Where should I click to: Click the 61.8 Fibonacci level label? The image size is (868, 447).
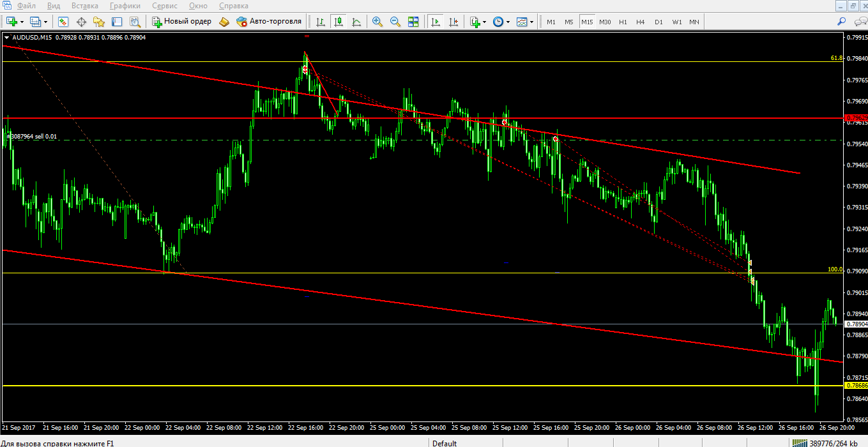tap(837, 58)
